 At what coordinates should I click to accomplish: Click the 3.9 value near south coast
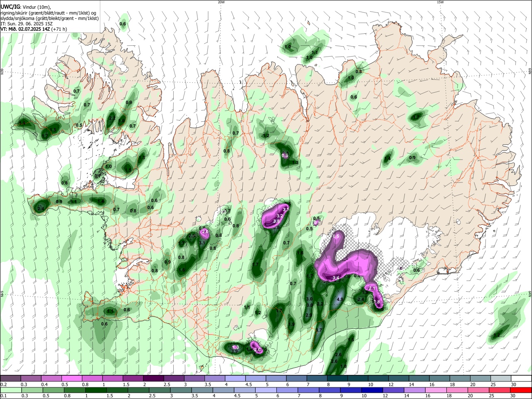coord(234,351)
